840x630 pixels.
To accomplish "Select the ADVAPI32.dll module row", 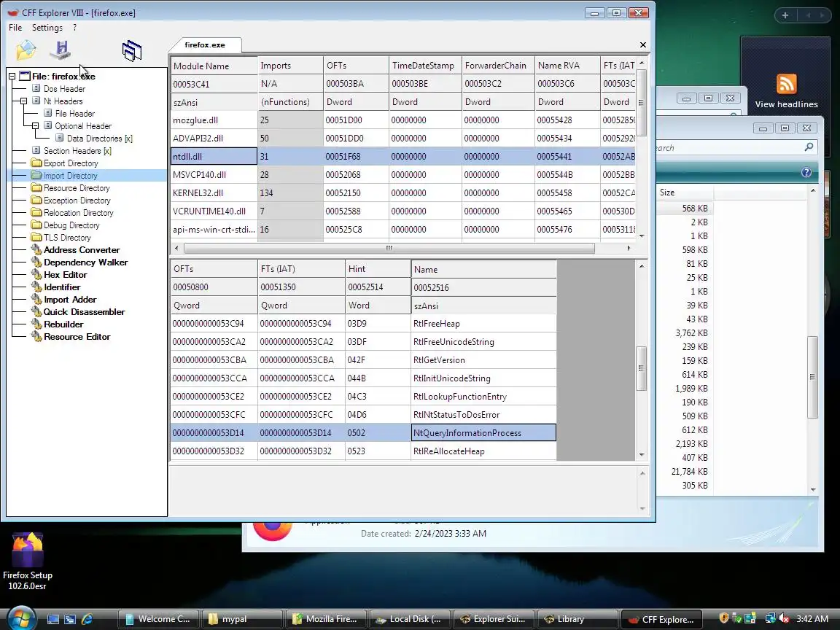I will 402,139.
